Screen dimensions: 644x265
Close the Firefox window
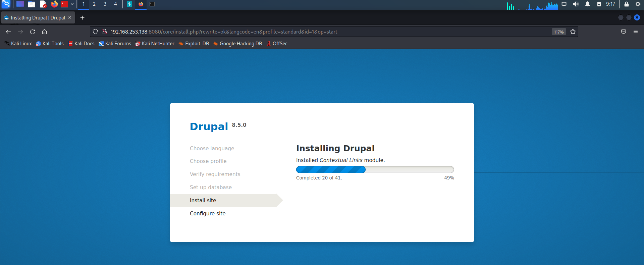click(637, 17)
